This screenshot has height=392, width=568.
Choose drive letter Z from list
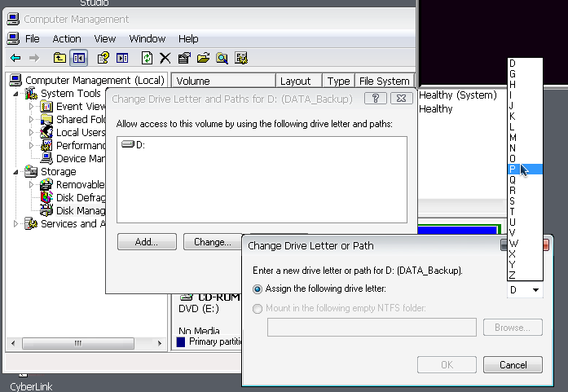coord(525,275)
